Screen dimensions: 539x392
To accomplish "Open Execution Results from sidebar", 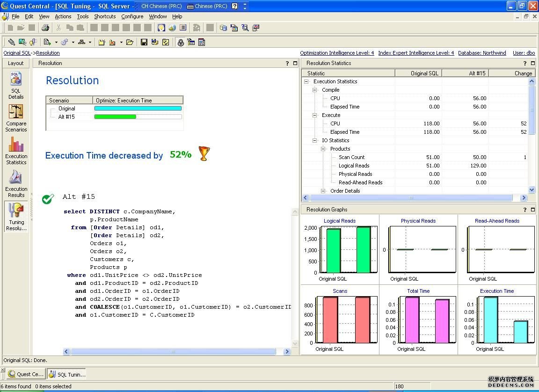I will 16,183.
